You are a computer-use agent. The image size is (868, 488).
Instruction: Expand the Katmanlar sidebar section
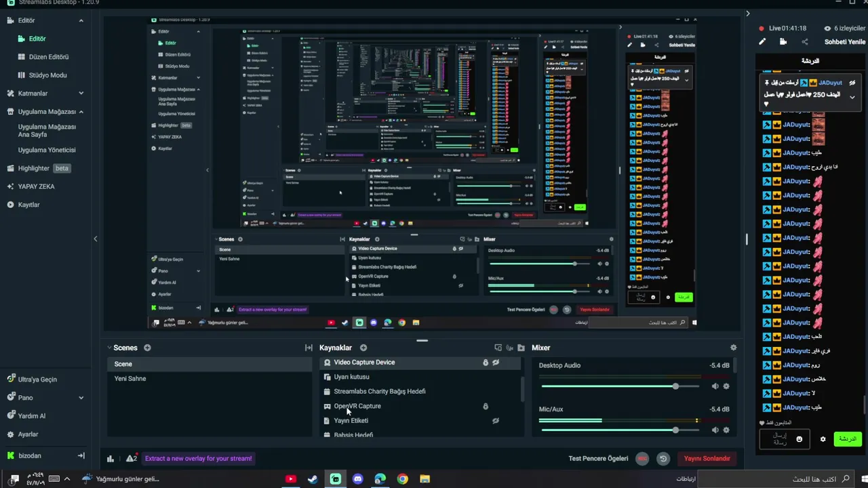click(x=81, y=94)
